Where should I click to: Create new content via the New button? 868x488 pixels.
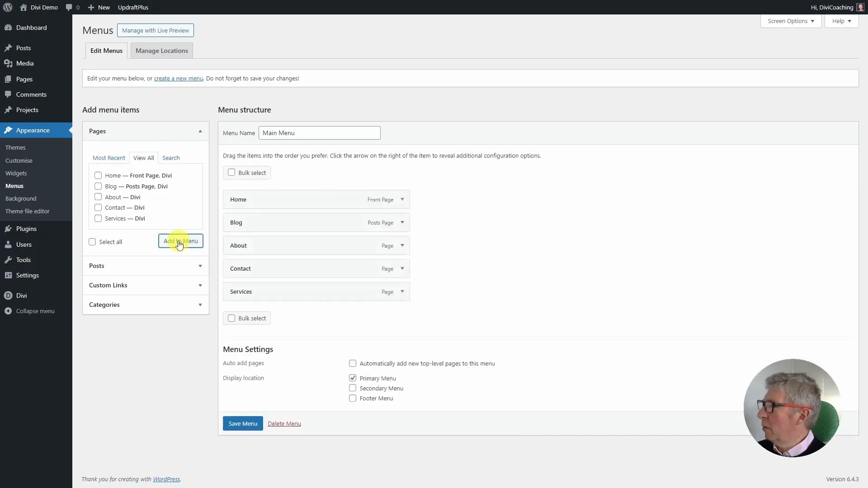(99, 7)
